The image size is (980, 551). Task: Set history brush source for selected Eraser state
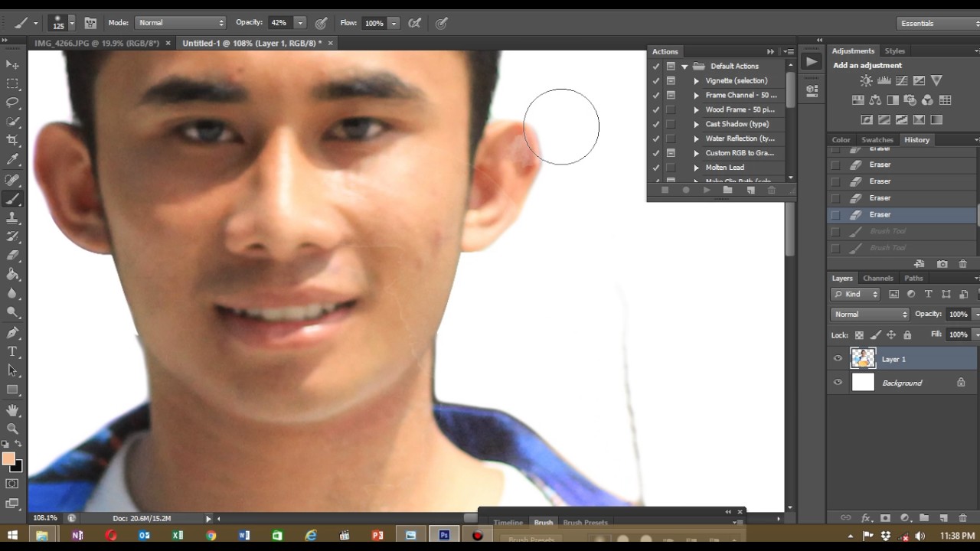point(835,215)
